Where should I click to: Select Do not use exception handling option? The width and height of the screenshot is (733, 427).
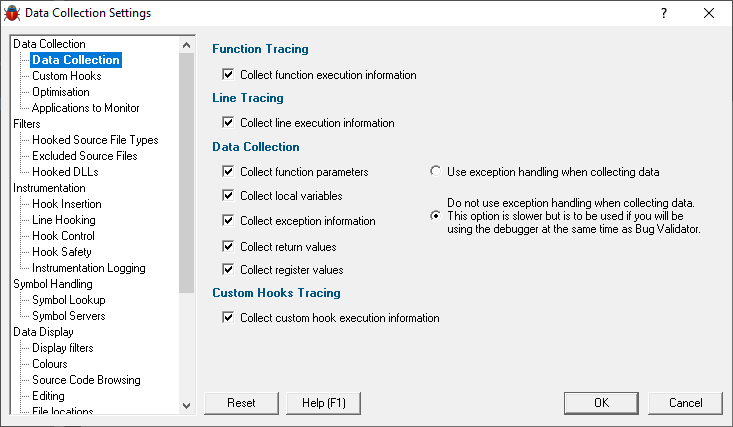[x=435, y=216]
